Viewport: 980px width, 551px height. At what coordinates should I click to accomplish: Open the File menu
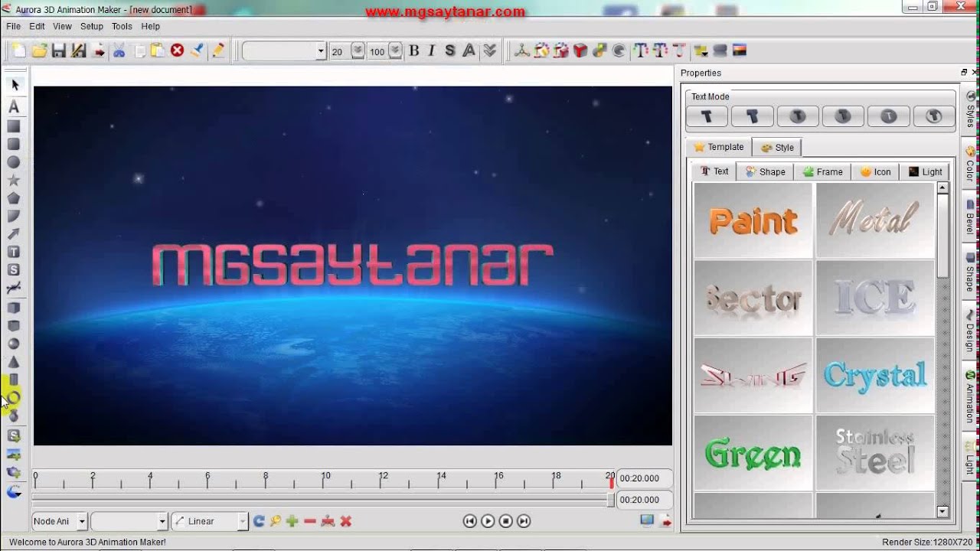click(x=13, y=26)
